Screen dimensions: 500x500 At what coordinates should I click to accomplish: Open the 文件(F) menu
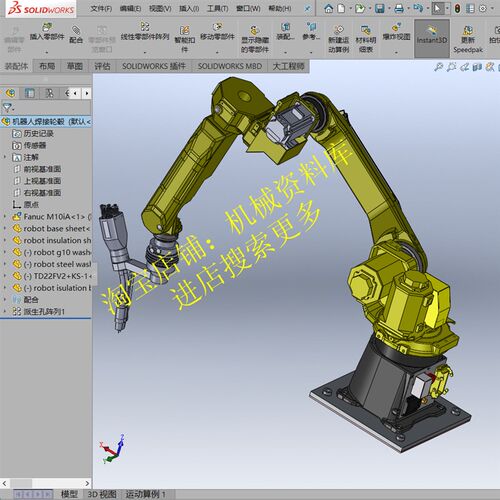[x=101, y=8]
